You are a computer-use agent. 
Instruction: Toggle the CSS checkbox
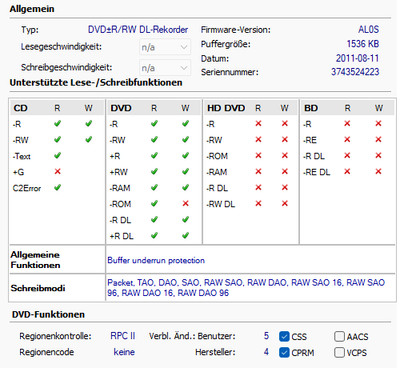point(284,336)
